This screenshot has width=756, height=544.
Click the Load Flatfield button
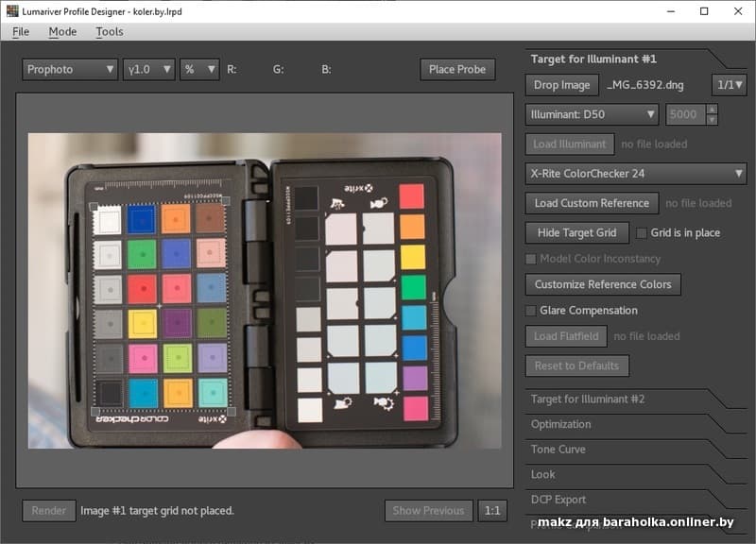click(566, 336)
